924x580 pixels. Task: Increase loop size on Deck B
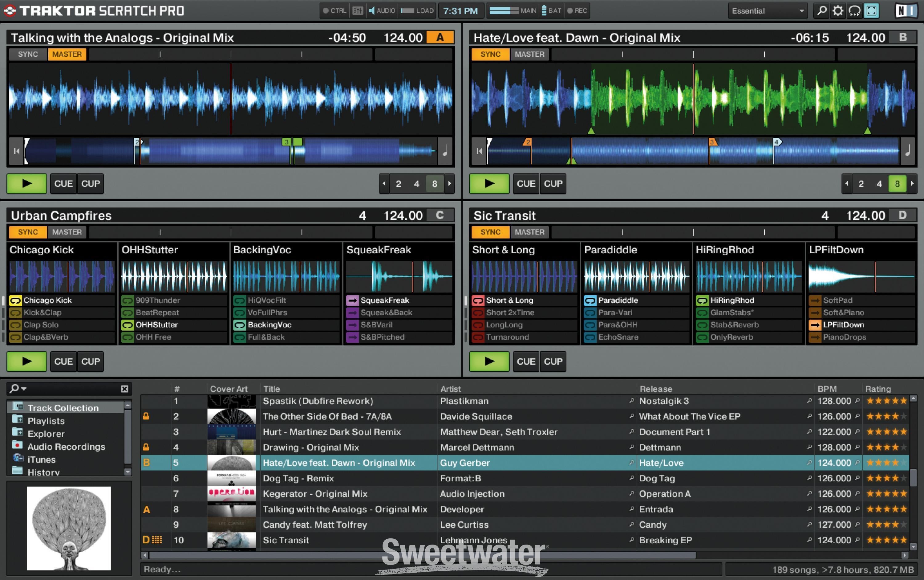[912, 183]
